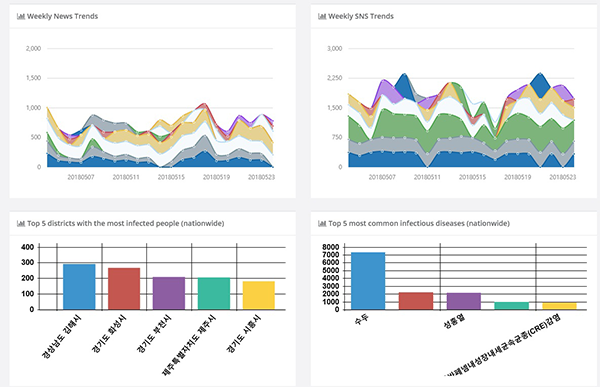The height and width of the screenshot is (387, 600).
Task: Select the blue 경상남도 김해시 bar
Action: [x=79, y=287]
